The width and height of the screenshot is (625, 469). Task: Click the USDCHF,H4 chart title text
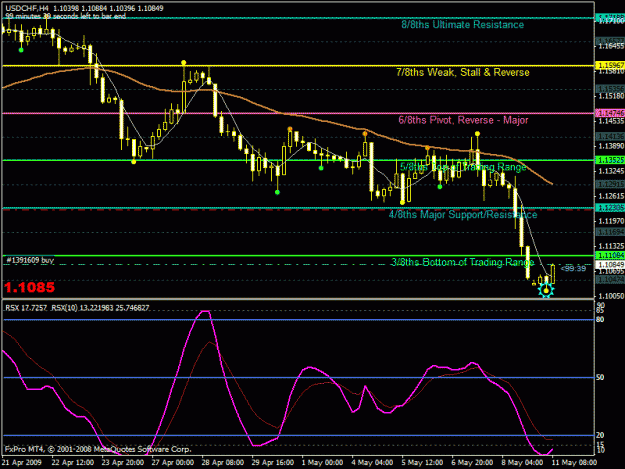(x=28, y=8)
